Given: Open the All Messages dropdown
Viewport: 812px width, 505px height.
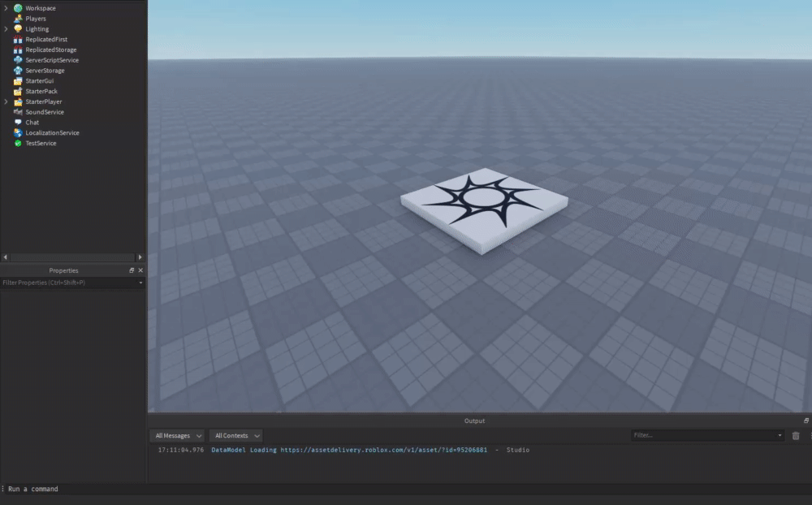Looking at the screenshot, I should coord(177,436).
